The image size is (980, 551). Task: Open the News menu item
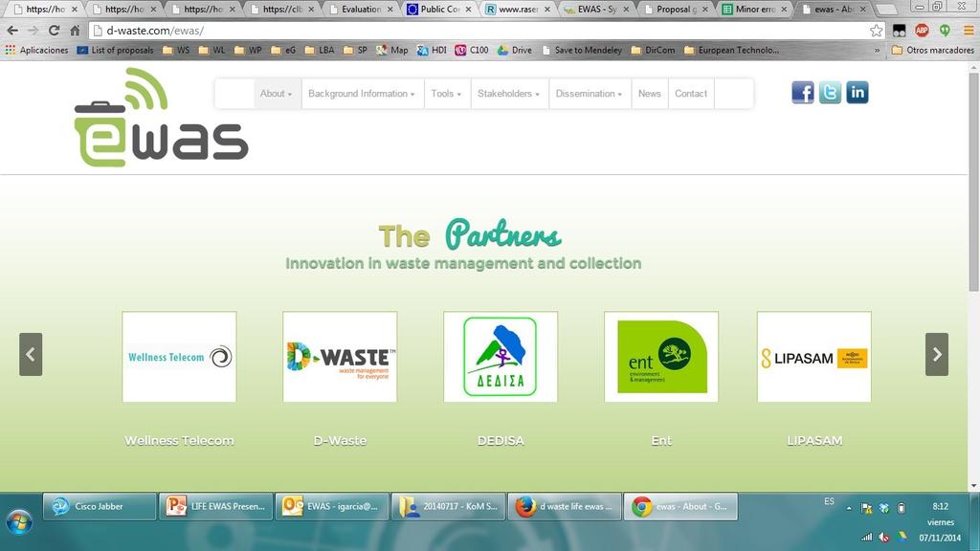[650, 94]
